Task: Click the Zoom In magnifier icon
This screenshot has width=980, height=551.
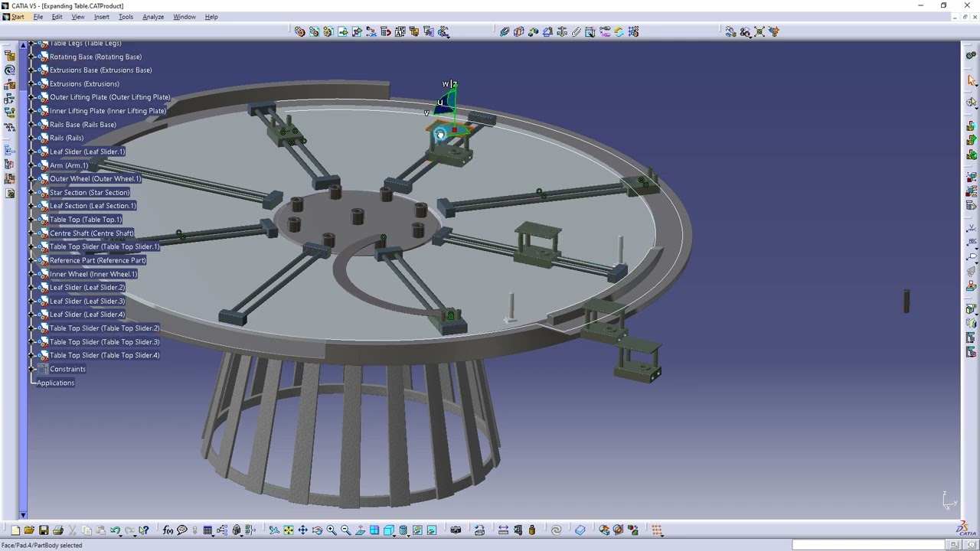Action: point(332,530)
